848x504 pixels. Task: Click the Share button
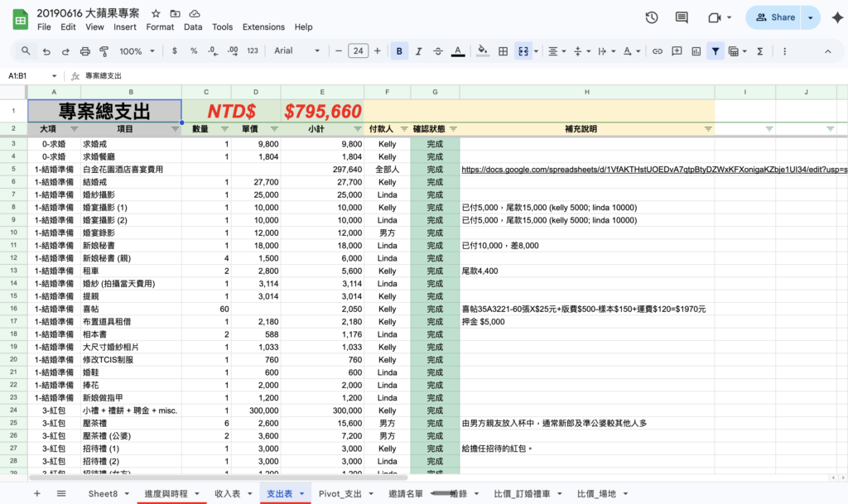[x=774, y=17]
